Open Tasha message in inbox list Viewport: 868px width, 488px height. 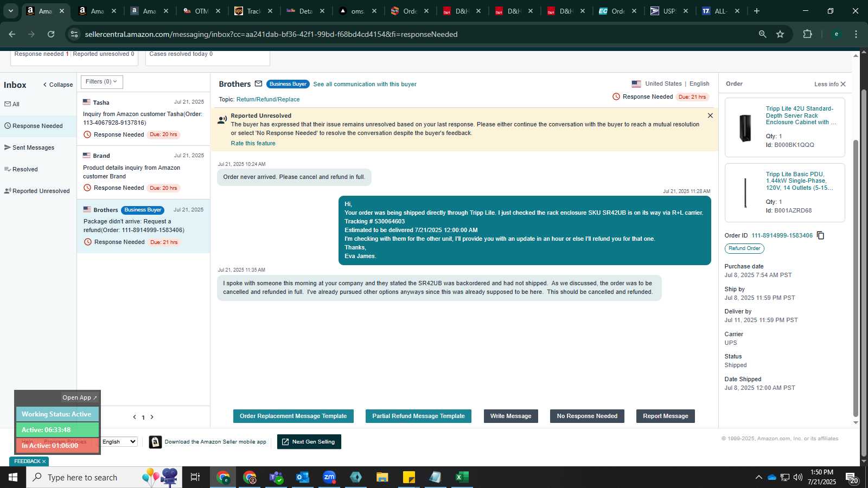click(x=143, y=119)
